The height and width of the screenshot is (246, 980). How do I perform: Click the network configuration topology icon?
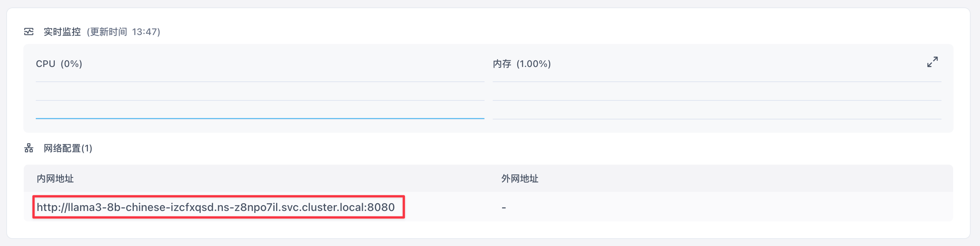29,148
